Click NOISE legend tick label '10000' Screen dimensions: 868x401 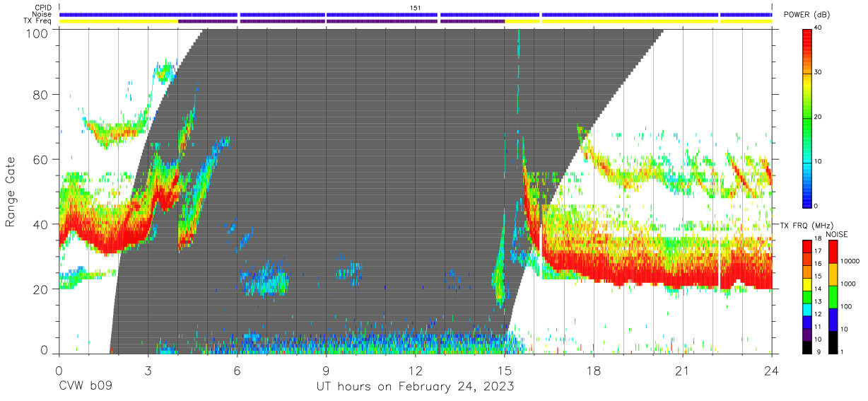point(850,262)
